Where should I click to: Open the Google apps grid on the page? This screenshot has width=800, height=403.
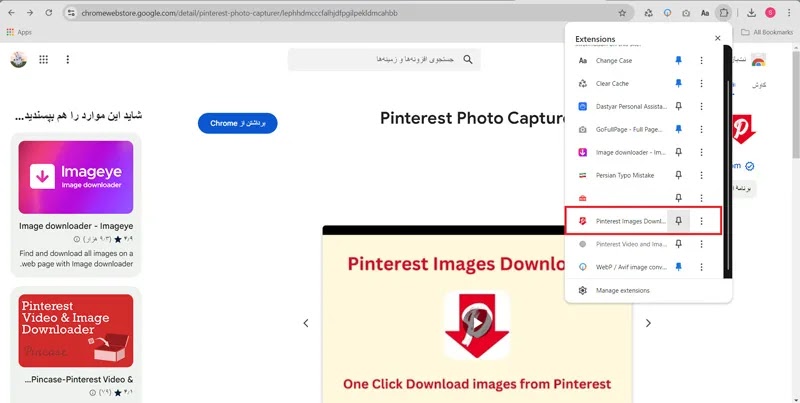point(43,60)
